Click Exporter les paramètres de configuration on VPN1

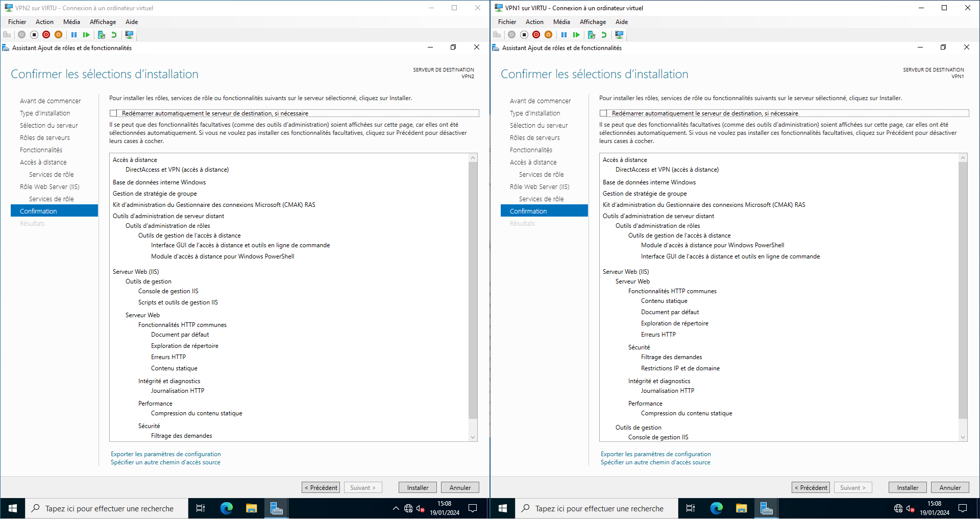click(x=655, y=454)
